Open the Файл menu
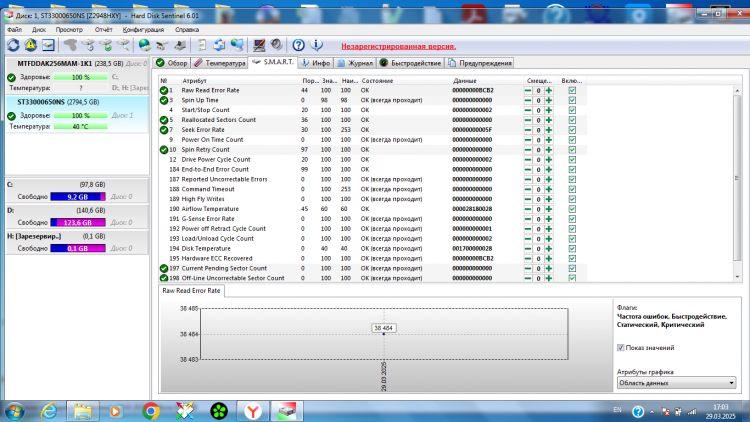This screenshot has width=750, height=422. coord(14,30)
